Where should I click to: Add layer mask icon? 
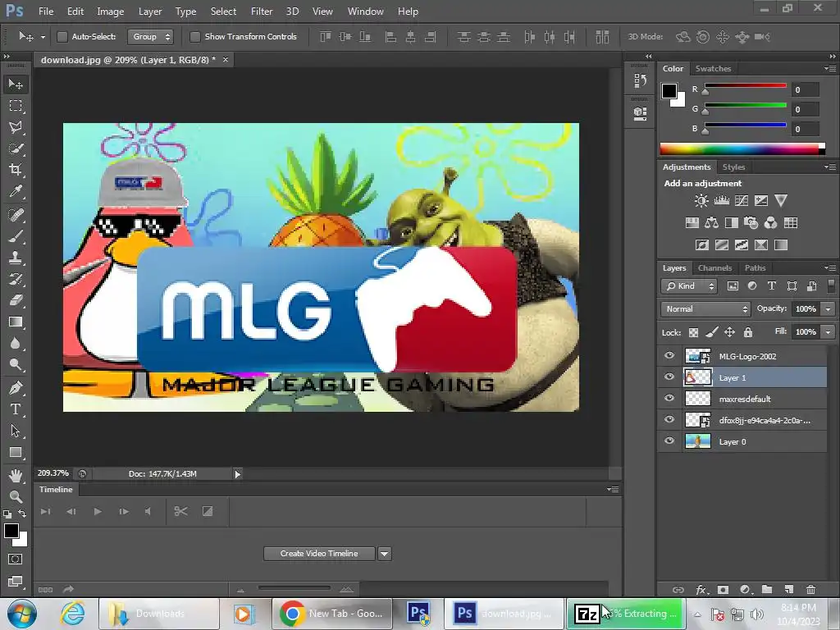point(724,589)
